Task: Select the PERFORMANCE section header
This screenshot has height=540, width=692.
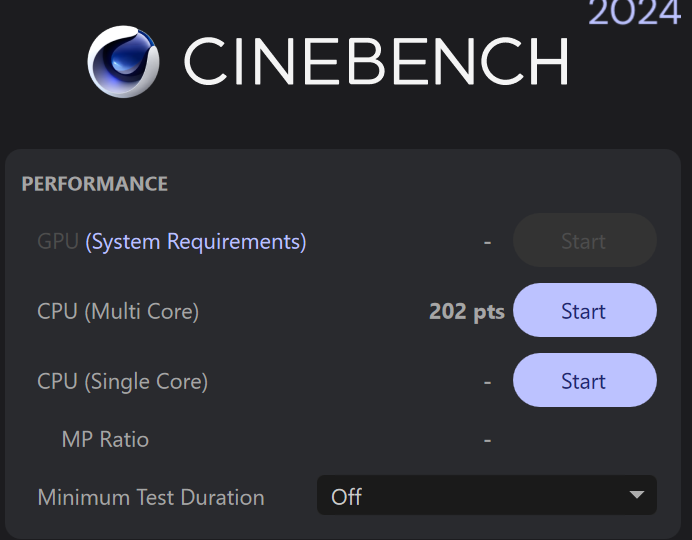Action: point(95,184)
